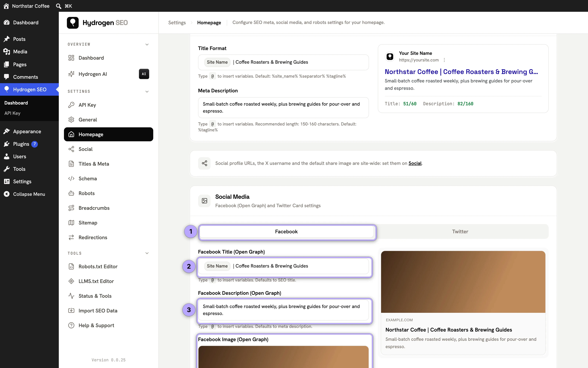Viewport: 588px width, 368px height.
Task: Switch to the Twitter tab
Action: [460, 231]
